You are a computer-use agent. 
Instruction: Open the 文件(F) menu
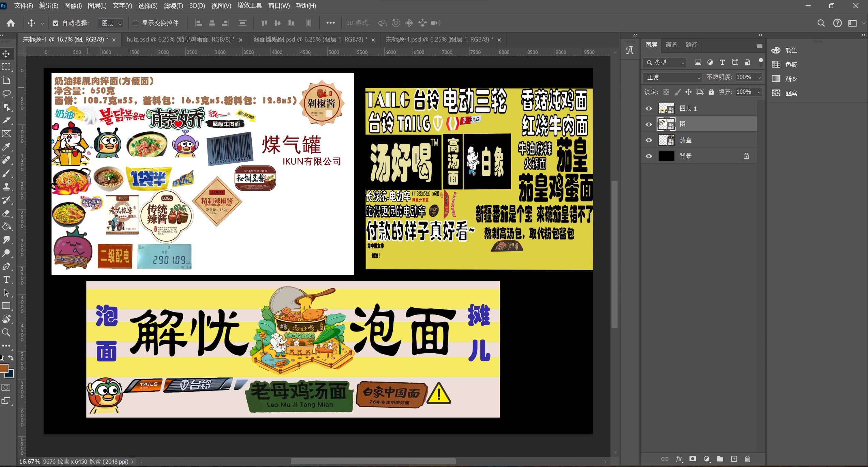[24, 5]
